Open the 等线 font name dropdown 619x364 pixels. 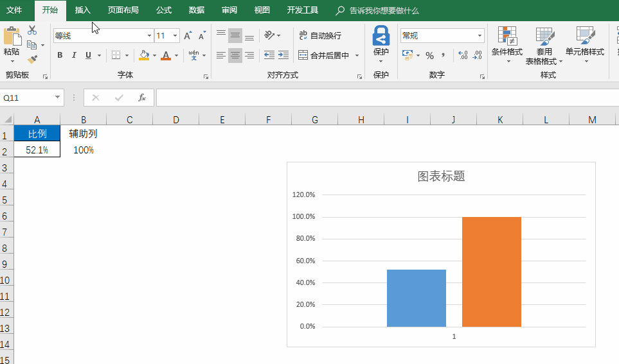[x=149, y=36]
